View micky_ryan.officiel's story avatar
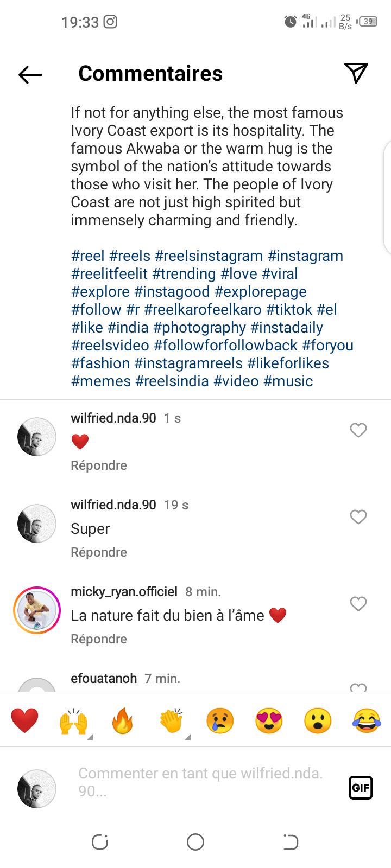This screenshot has height=868, width=391. [37, 610]
